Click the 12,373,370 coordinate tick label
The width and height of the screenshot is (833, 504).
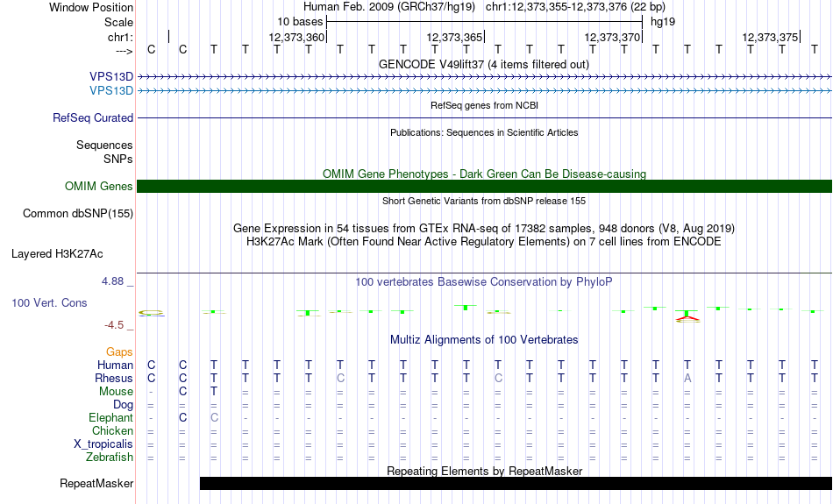tap(612, 37)
